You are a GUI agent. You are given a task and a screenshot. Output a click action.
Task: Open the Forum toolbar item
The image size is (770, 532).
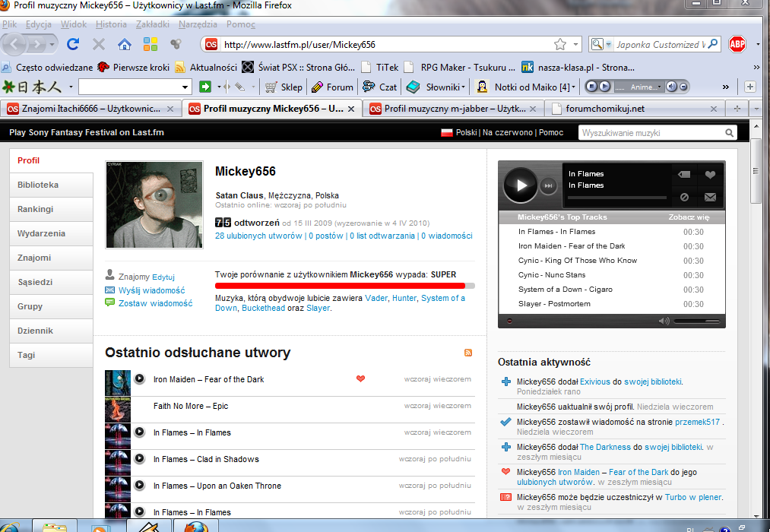[332, 87]
